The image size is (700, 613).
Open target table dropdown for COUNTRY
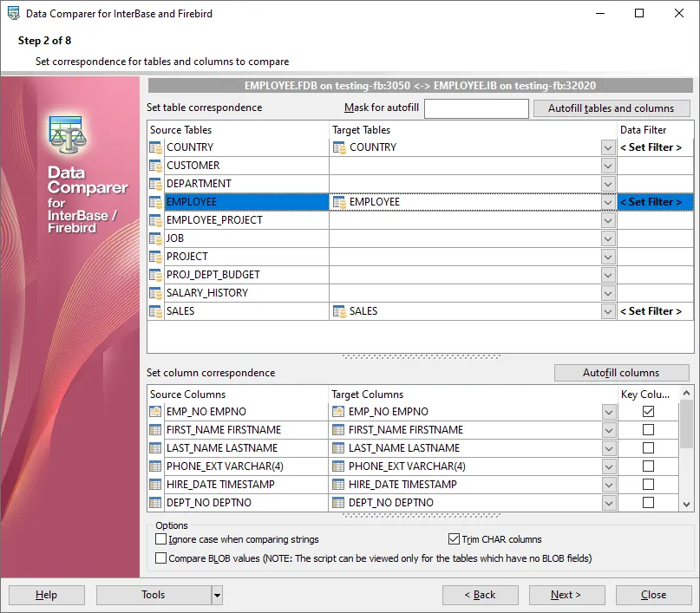point(608,147)
